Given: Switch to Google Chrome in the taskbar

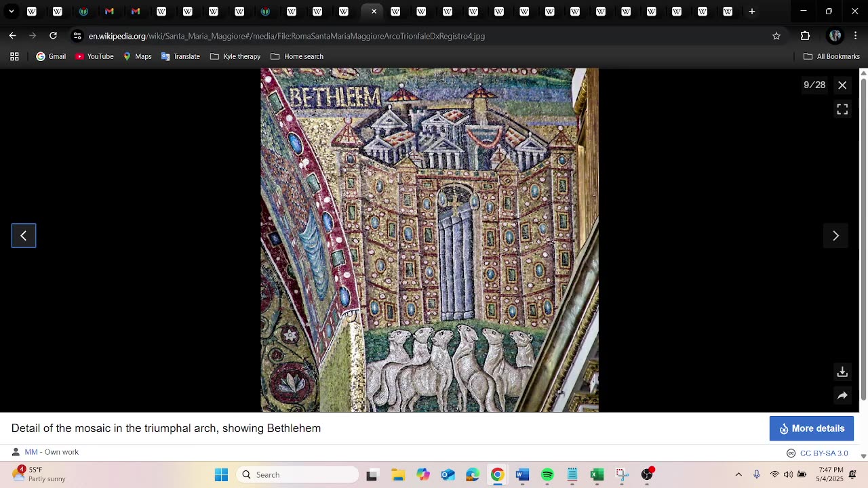Looking at the screenshot, I should click(x=497, y=474).
